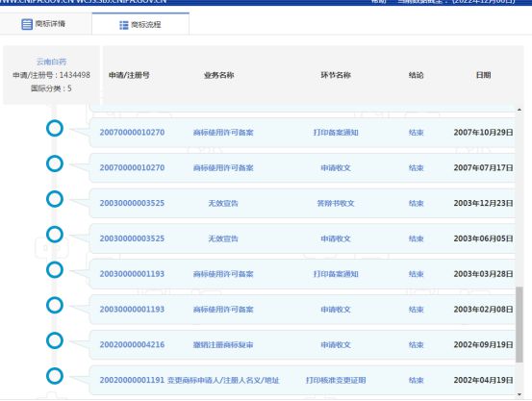Click the scrollbar up arrow
Screen dimensions: 532x401
[x=519, y=110]
